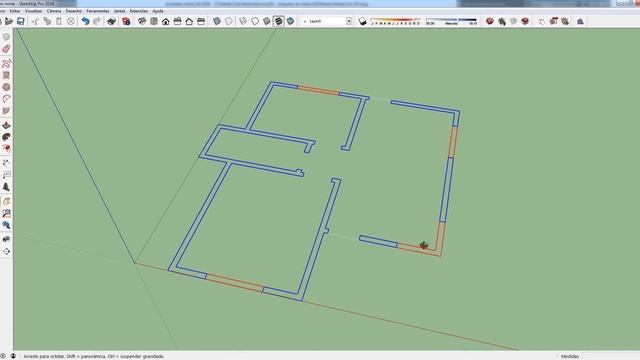This screenshot has width=640, height=360.
Task: Save the model with floppy disk icon
Action: [x=20, y=21]
